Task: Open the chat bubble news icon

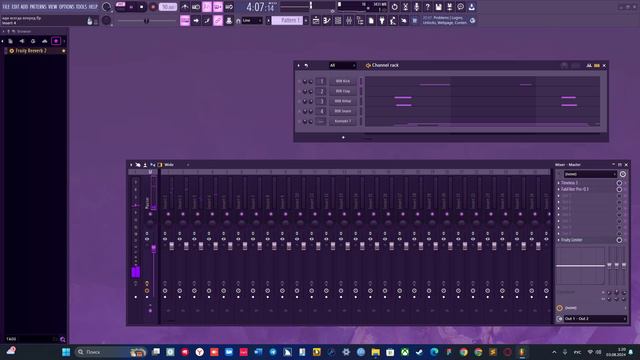Action: [x=460, y=7]
